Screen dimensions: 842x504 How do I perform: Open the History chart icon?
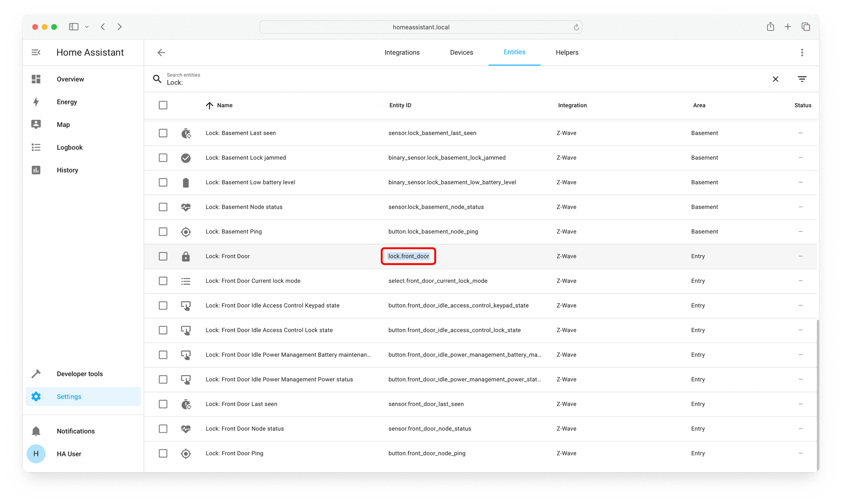36,170
